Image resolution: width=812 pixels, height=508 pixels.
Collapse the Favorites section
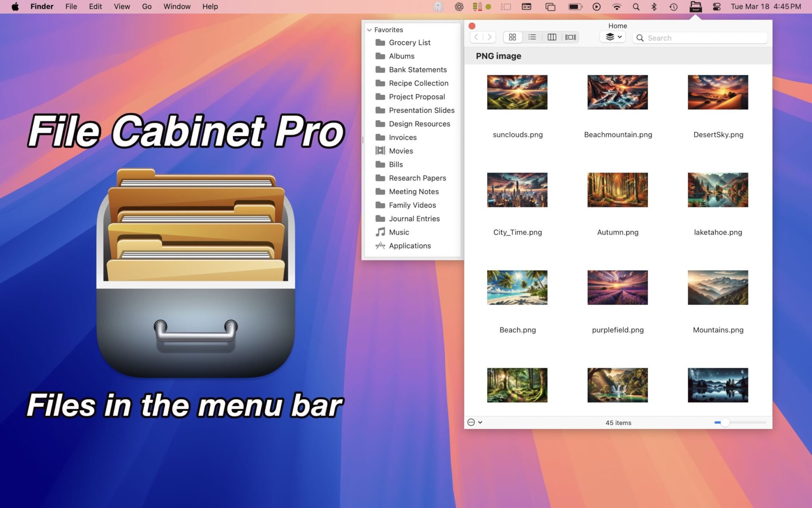(x=369, y=30)
